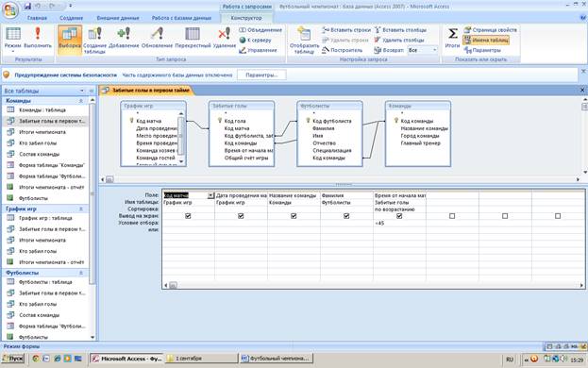The image size is (588, 368).
Task: Check display box in sixth empty column
Action: coord(452,216)
